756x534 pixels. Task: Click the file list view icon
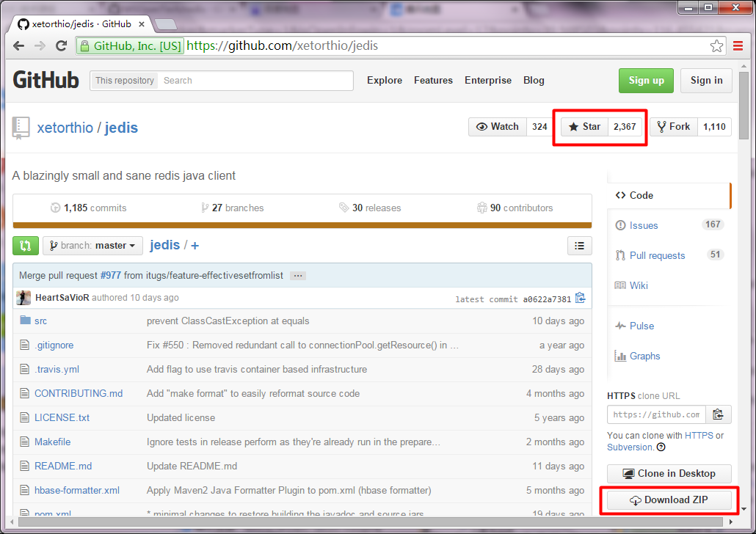pos(580,246)
